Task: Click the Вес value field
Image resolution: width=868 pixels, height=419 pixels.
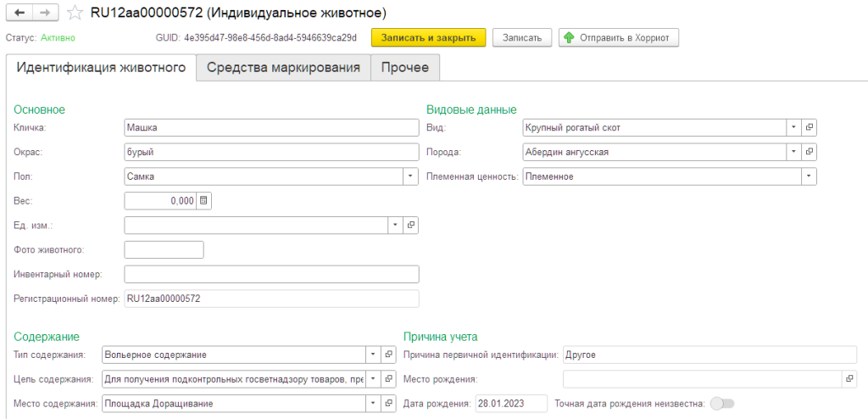Action: click(x=160, y=201)
